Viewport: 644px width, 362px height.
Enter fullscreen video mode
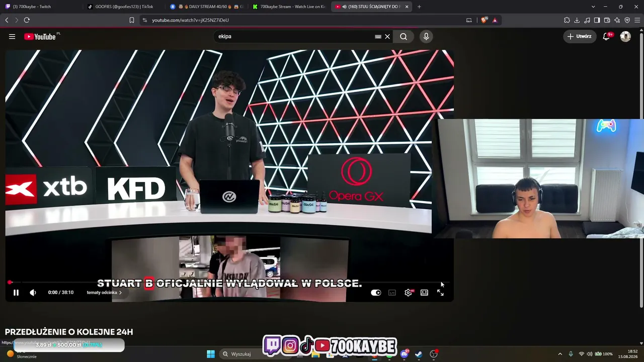tap(440, 293)
